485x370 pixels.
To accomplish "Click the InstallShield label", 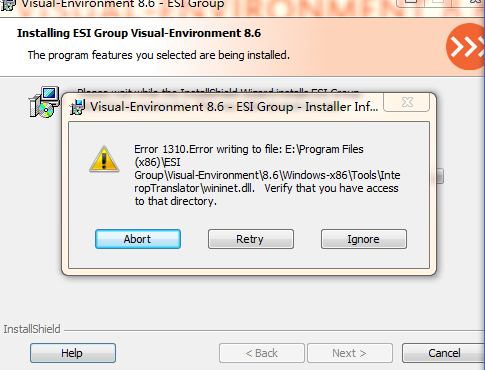I will pos(32,329).
